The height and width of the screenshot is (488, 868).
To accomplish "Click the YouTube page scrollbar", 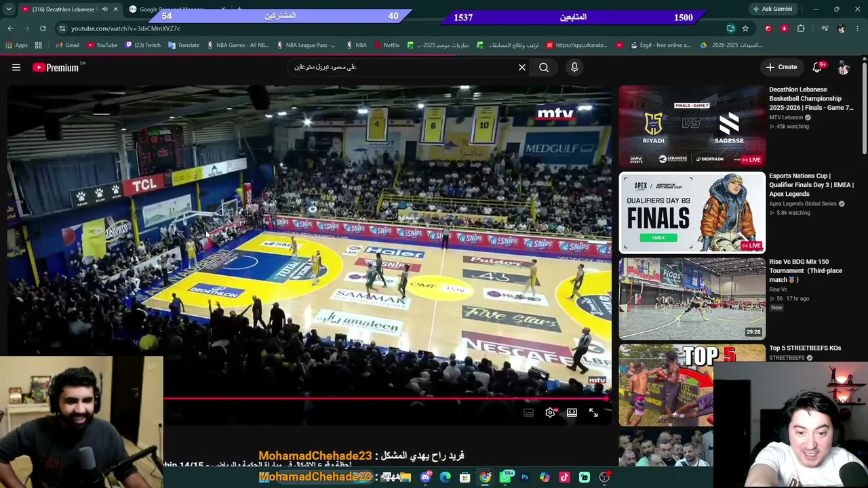I will (865, 108).
